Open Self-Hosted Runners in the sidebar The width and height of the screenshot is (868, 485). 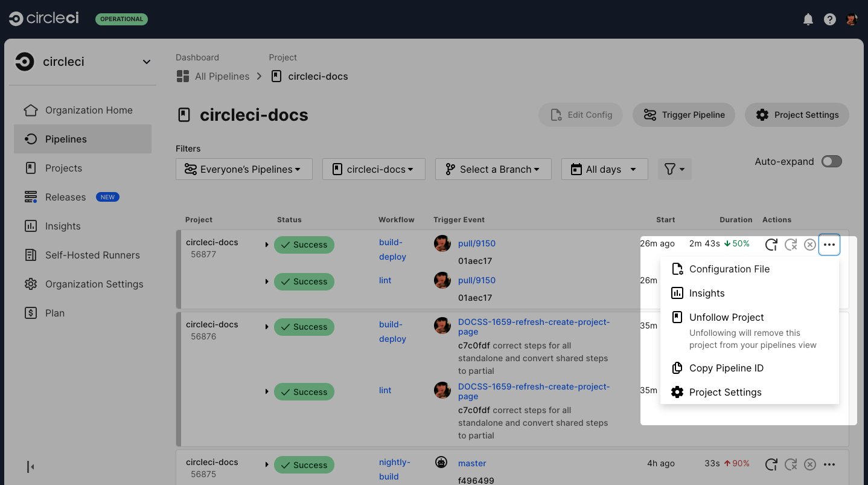83,255
